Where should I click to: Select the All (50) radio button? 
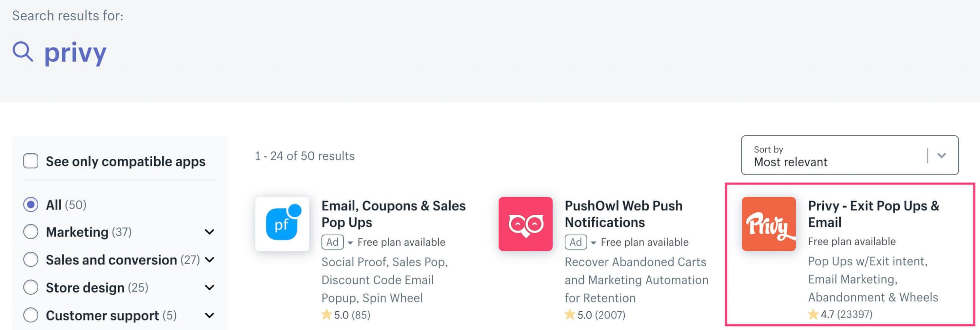[x=31, y=205]
